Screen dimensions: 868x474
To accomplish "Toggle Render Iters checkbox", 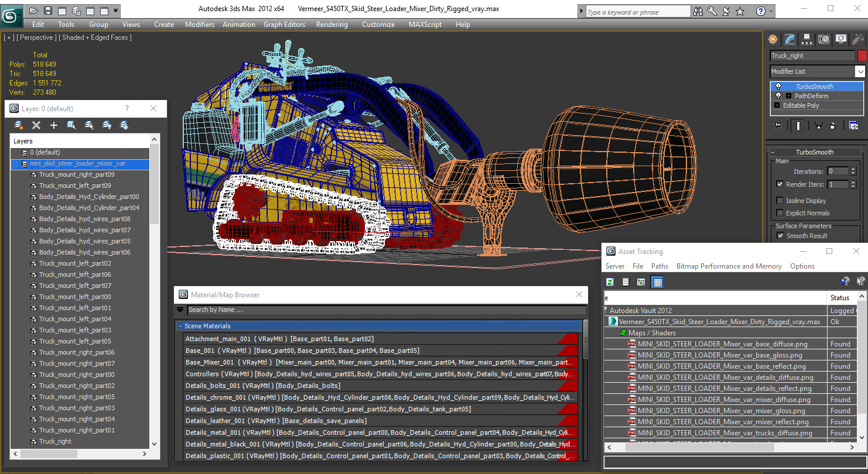I will click(x=780, y=184).
